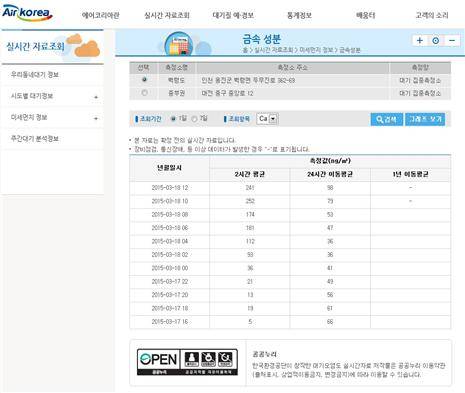This screenshot has height=393, width=465.
Task: Click the date cell 2015-03-18 12
Action: tap(170, 188)
